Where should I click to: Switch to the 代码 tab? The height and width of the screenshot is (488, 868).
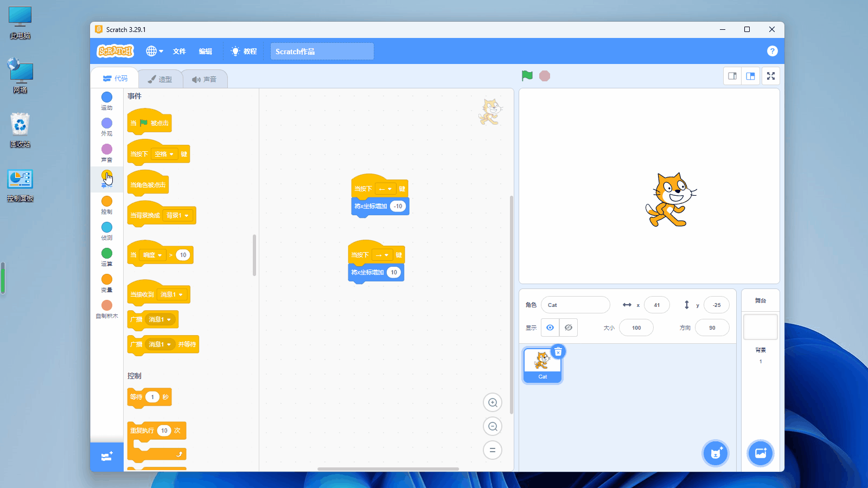click(x=115, y=79)
